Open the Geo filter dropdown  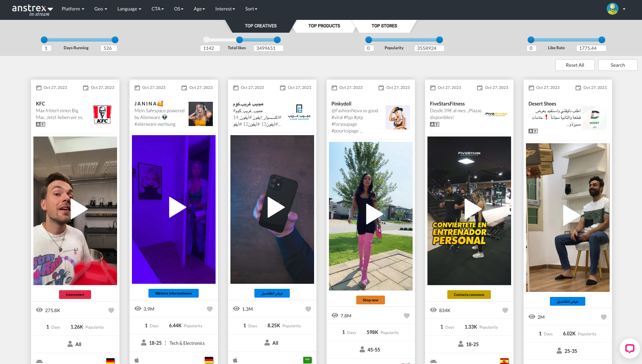pos(101,9)
